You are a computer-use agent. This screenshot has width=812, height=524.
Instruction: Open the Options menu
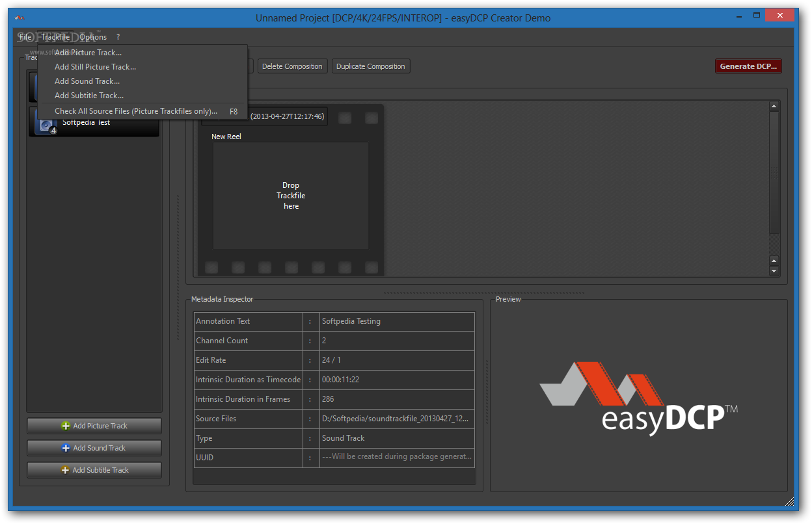pyautogui.click(x=93, y=37)
